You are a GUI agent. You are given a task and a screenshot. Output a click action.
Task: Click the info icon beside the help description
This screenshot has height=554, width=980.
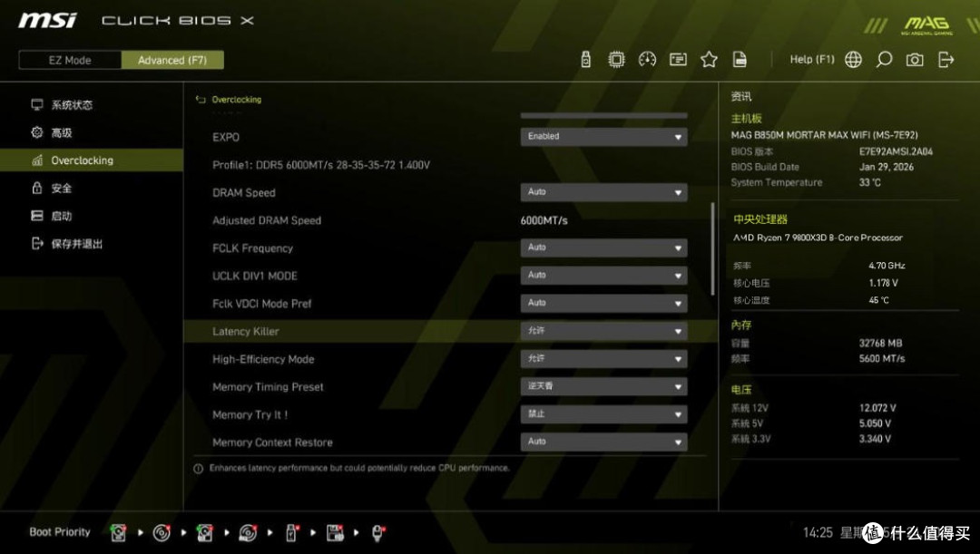pos(198,469)
